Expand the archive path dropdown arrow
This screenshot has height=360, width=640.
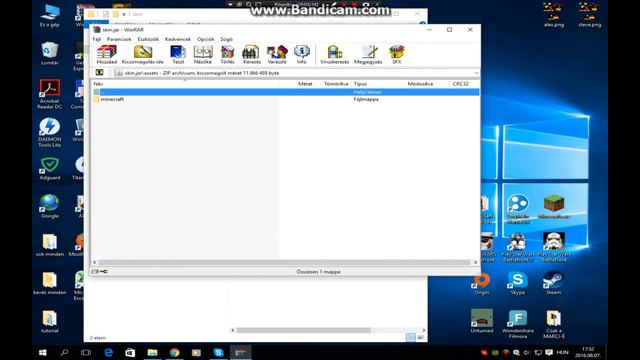click(x=476, y=73)
